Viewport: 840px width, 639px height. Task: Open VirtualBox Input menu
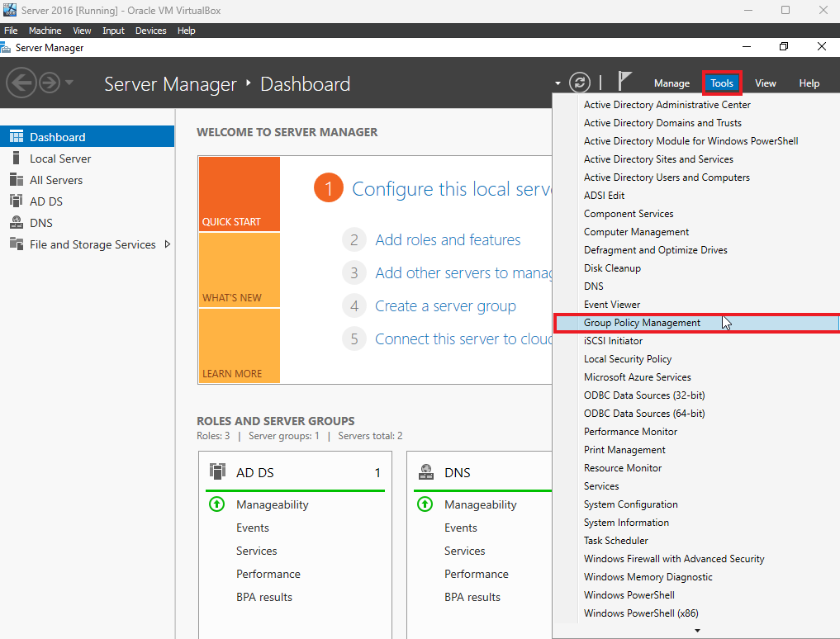click(x=113, y=31)
